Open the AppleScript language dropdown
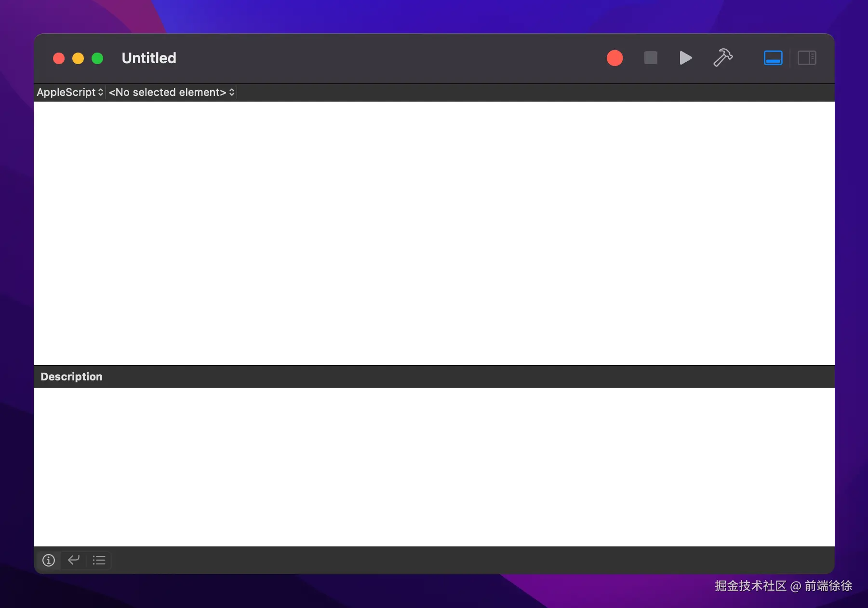Viewport: 868px width, 608px height. pos(70,92)
